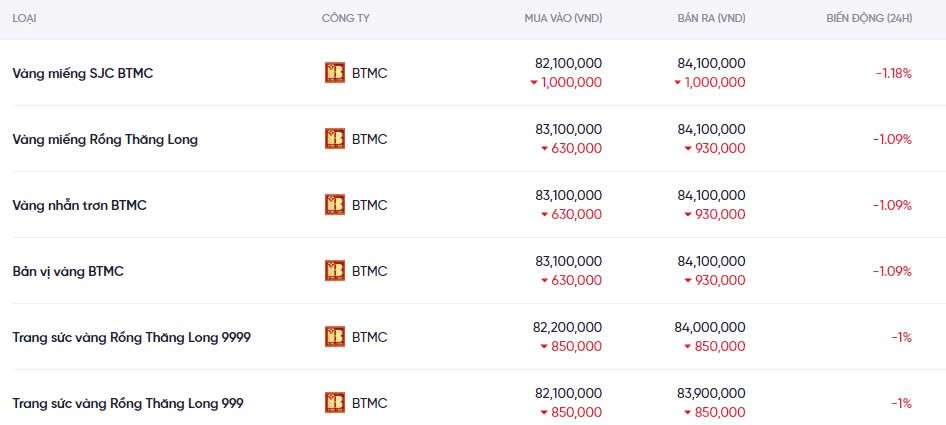Click red down arrow beside sell change 1,000,000
The height and width of the screenshot is (425, 946).
tap(677, 82)
